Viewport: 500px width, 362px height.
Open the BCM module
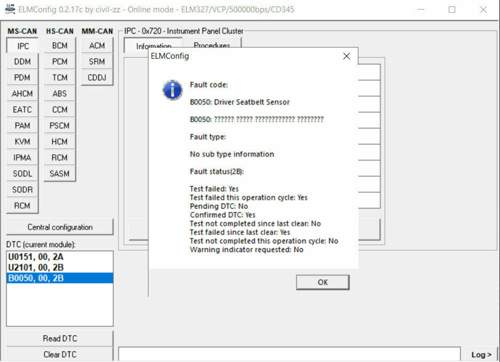point(60,46)
